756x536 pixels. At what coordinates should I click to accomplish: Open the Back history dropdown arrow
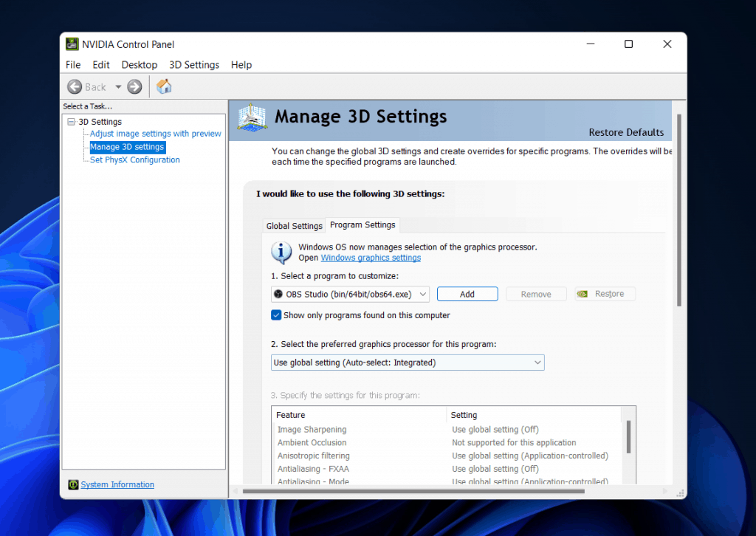118,87
